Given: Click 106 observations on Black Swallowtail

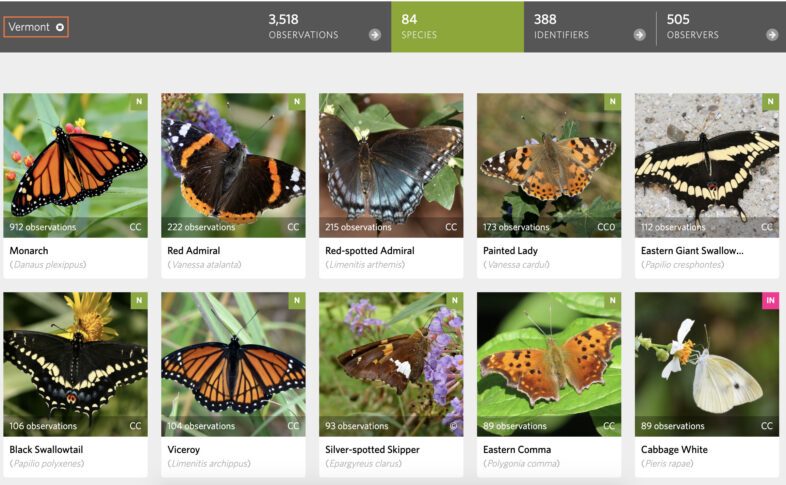Looking at the screenshot, I should (x=43, y=426).
